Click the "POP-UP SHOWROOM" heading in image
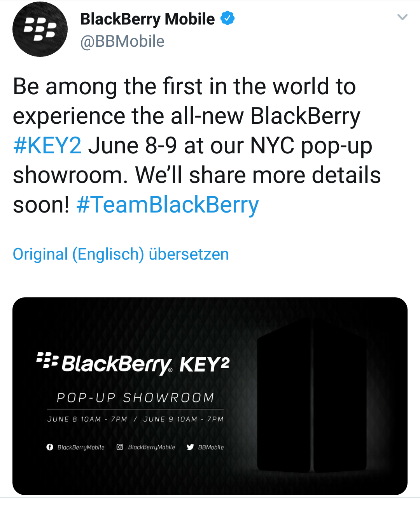 (135, 397)
